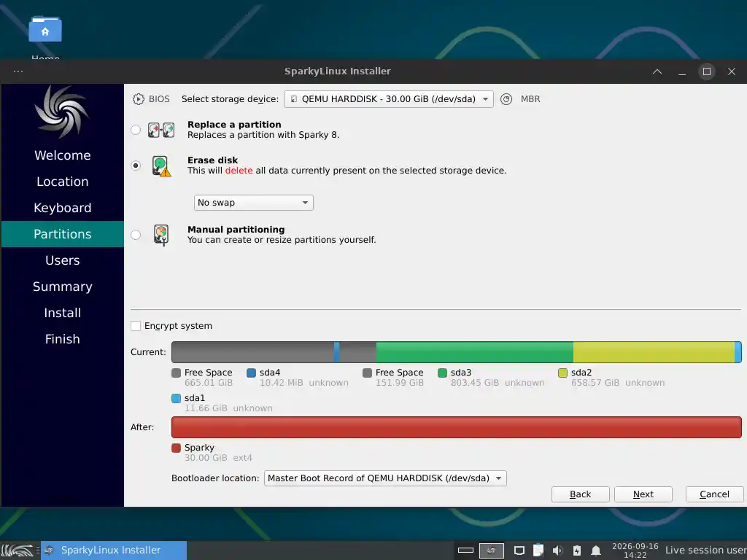Open the Home folder desktop icon
The image size is (747, 560).
[44, 29]
